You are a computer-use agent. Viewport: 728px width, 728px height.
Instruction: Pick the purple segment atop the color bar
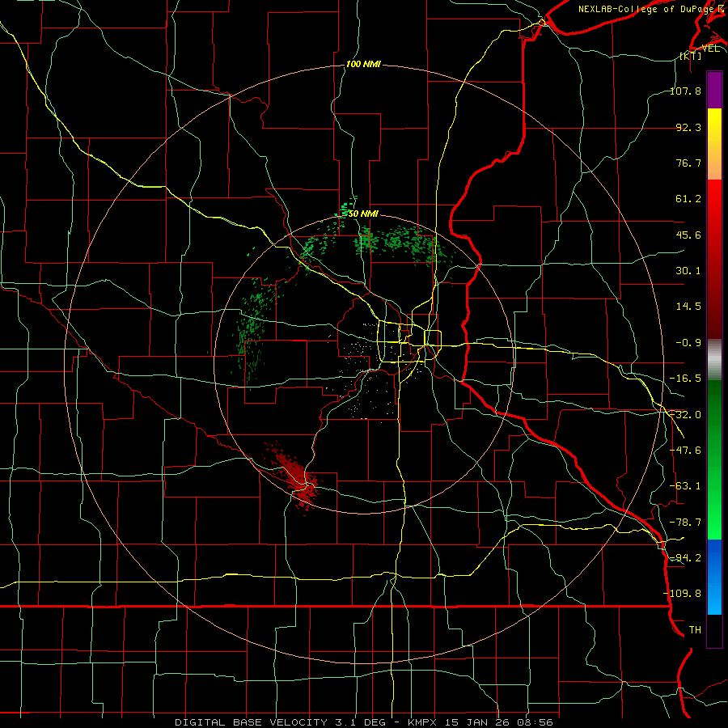[x=714, y=90]
